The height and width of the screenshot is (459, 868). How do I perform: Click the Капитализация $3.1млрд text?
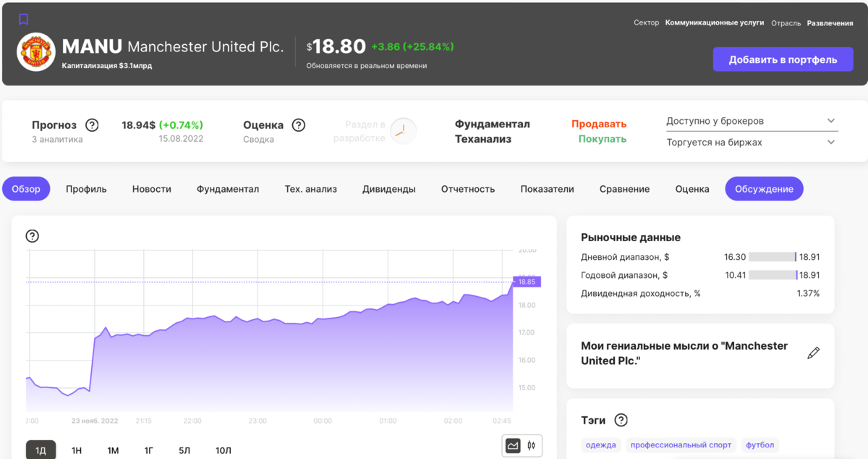(x=107, y=65)
